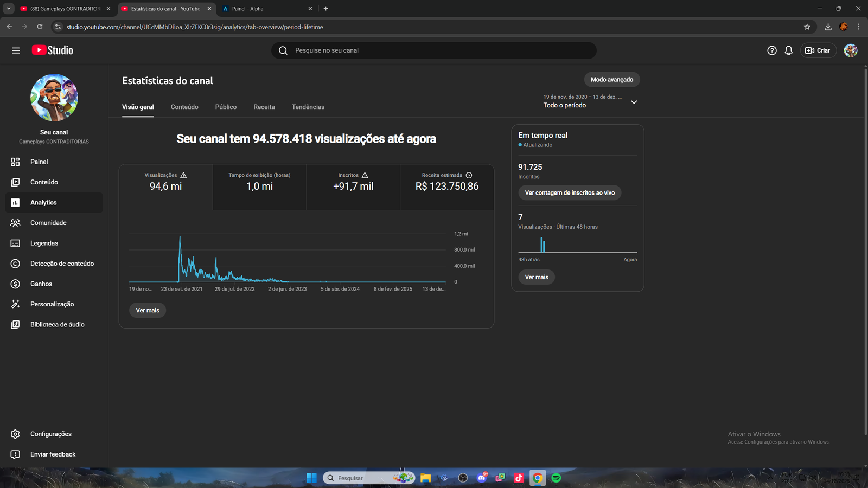Viewport: 868px width, 488px height.
Task: Expand the Todo o período date dropdown
Action: click(x=634, y=102)
